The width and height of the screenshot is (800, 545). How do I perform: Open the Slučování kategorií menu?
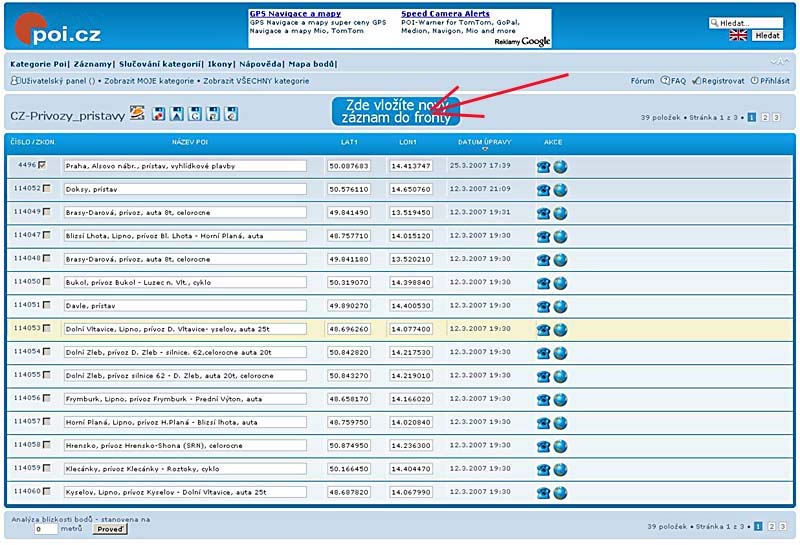click(x=160, y=64)
